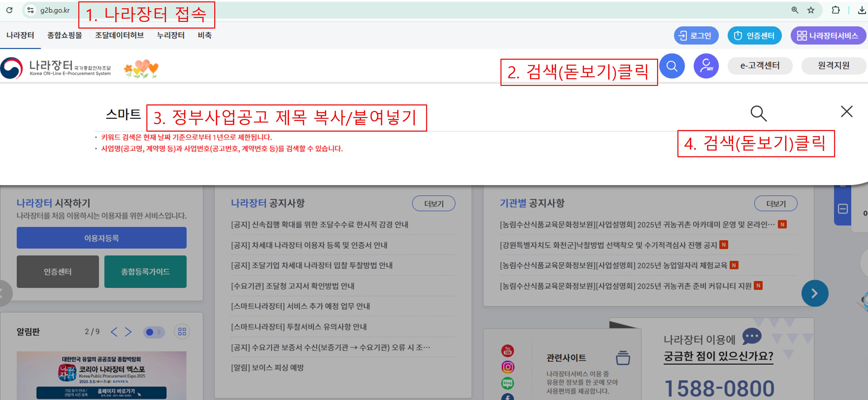Open the site information icon beside g2b.go.kr
This screenshot has width=868, height=400.
tap(31, 10)
